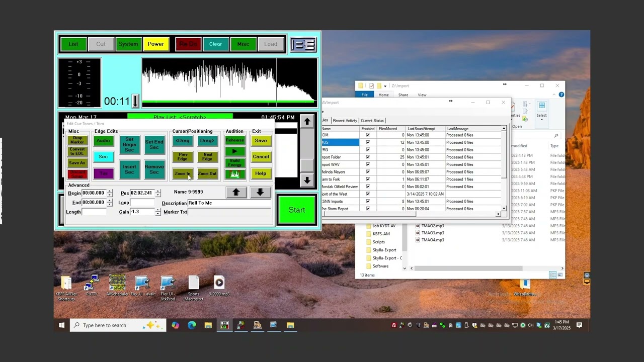The height and width of the screenshot is (362, 644).
Task: Open the KBFS AVFlex Shortcuts desktop folder
Action: (66, 289)
